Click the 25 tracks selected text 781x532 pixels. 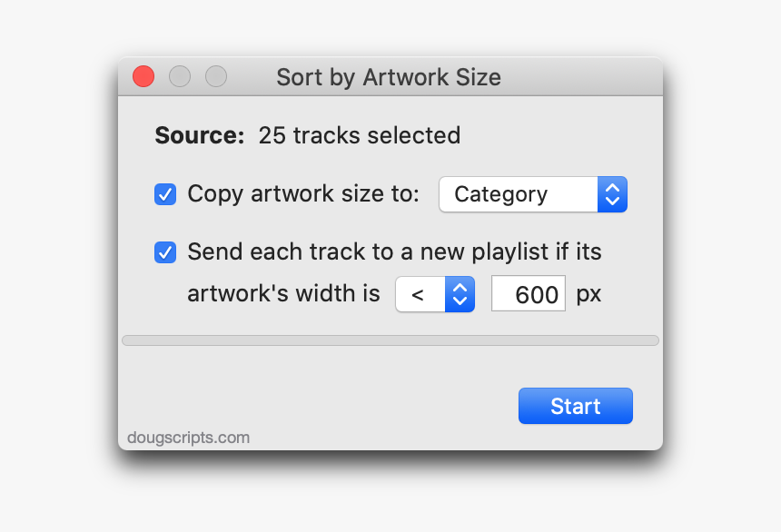point(360,135)
